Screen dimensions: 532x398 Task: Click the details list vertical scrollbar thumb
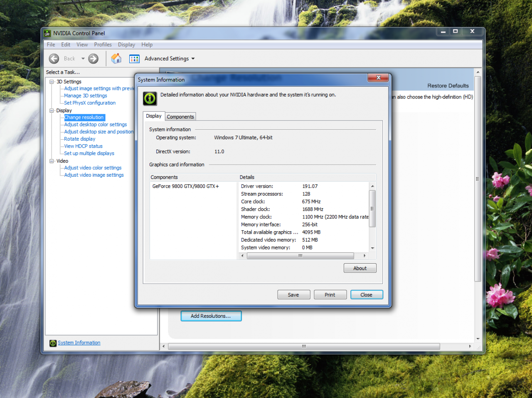pos(372,209)
